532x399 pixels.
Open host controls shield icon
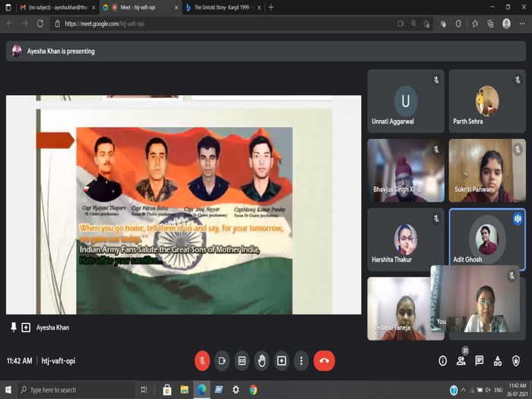tap(516, 361)
